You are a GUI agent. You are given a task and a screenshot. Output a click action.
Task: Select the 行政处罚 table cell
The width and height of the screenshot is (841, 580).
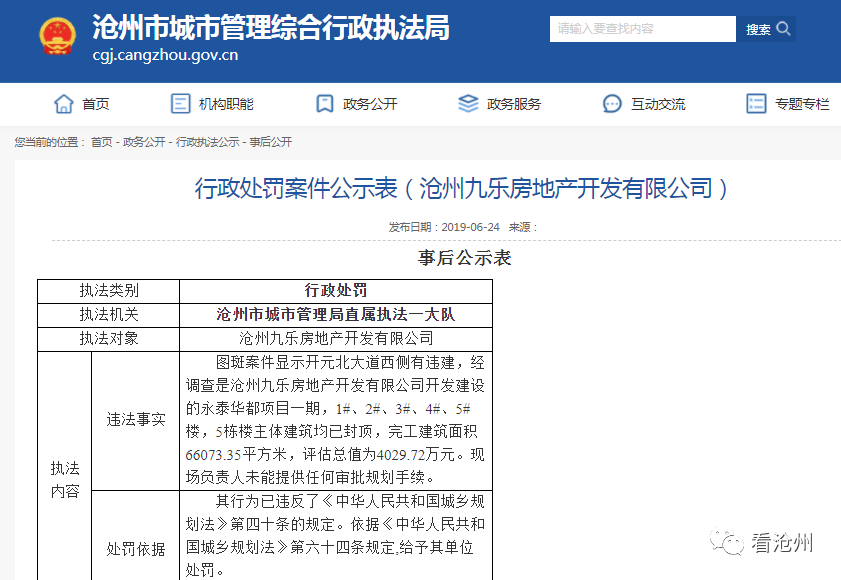(336, 291)
